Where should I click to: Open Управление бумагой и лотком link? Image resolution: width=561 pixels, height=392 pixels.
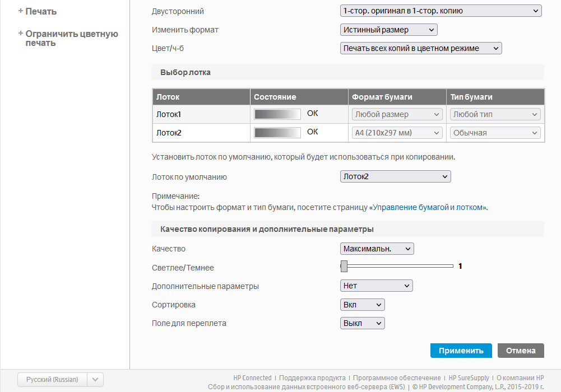click(x=428, y=207)
